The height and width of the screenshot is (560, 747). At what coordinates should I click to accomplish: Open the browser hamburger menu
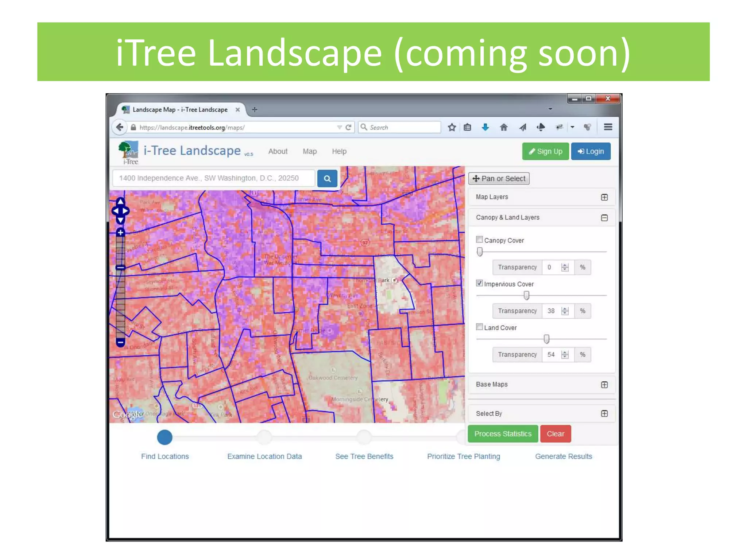pos(608,127)
